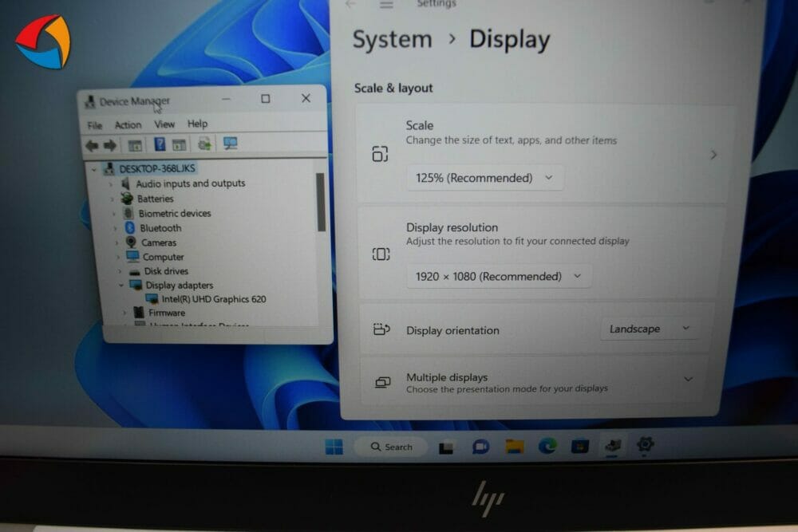The width and height of the screenshot is (798, 532).
Task: Select the Display adapters monitor icon
Action: click(x=136, y=285)
